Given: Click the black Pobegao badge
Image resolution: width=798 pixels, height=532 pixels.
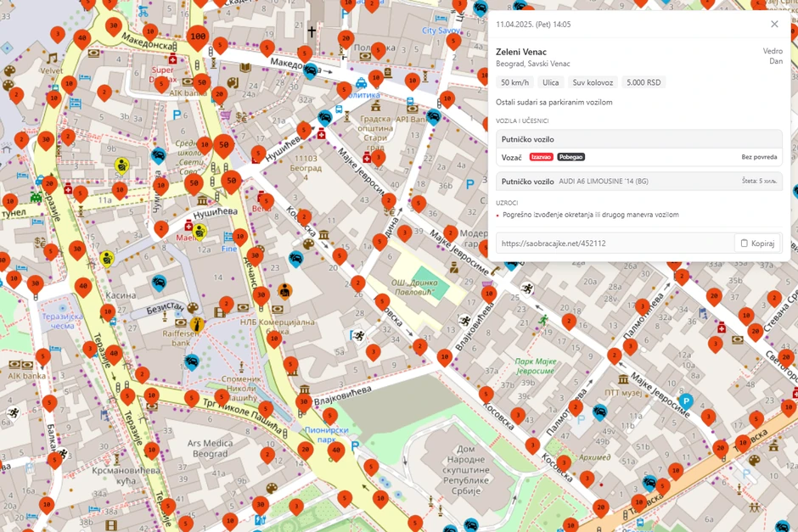Looking at the screenshot, I should tap(570, 157).
